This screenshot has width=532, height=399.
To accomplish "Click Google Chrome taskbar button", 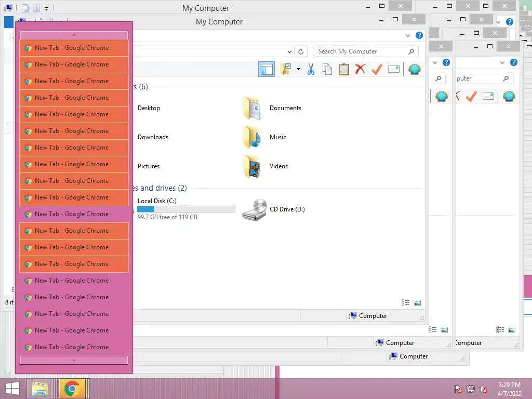I will [72, 389].
